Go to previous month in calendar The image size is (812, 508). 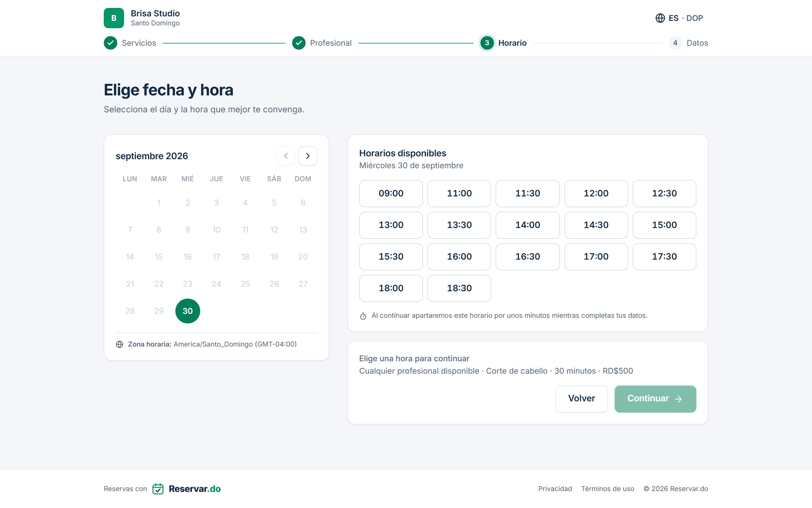(x=286, y=156)
